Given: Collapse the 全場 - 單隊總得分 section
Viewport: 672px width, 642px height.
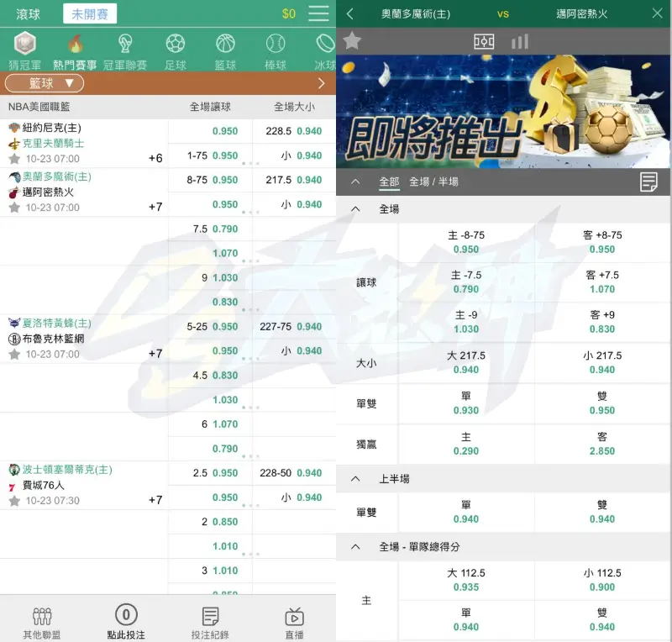Looking at the screenshot, I should 355,547.
